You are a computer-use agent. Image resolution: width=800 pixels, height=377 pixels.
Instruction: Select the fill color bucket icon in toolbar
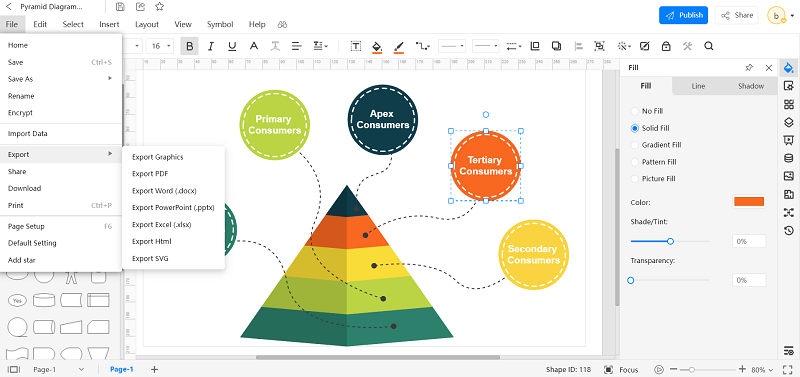(x=377, y=46)
